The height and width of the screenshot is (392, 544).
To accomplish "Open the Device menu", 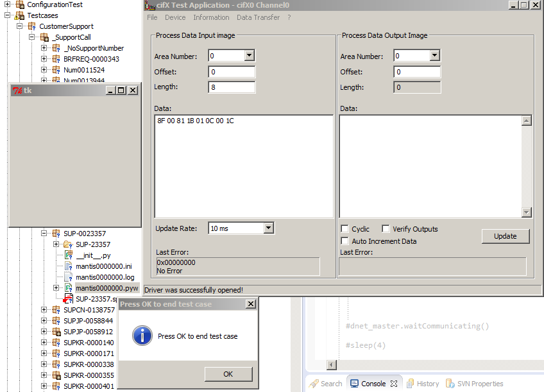I will pos(175,17).
